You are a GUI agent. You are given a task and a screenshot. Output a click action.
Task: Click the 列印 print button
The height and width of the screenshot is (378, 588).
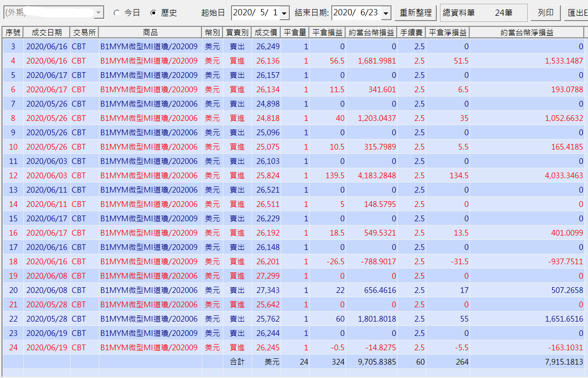pos(546,13)
